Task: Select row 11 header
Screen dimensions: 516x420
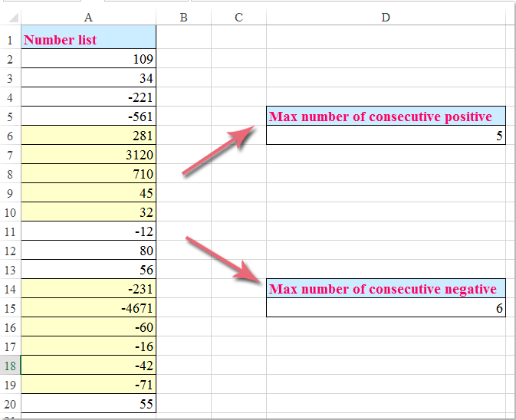Action: tap(11, 231)
